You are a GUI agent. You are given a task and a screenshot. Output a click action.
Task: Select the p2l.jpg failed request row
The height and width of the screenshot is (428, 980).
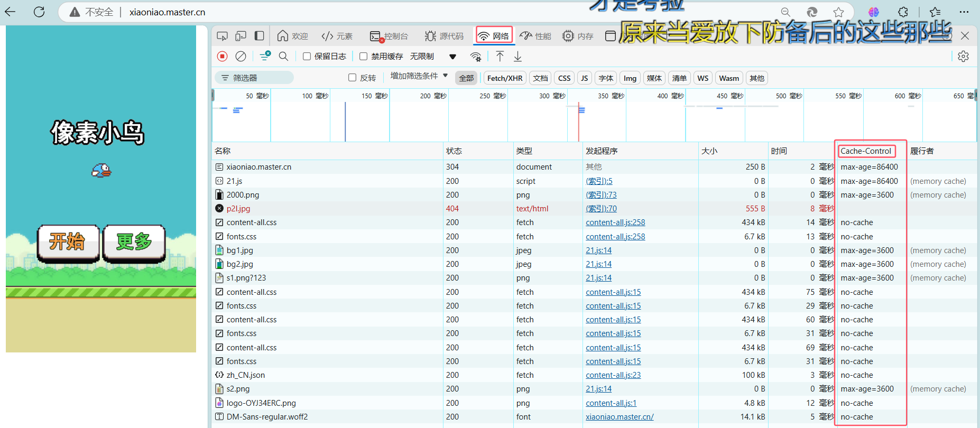[x=595, y=208]
